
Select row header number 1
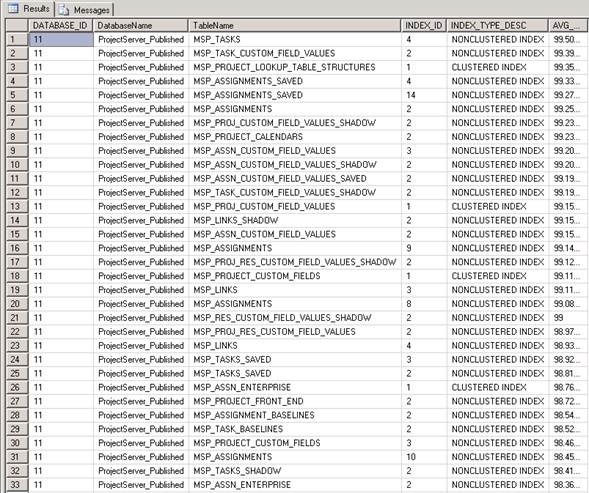[17, 39]
